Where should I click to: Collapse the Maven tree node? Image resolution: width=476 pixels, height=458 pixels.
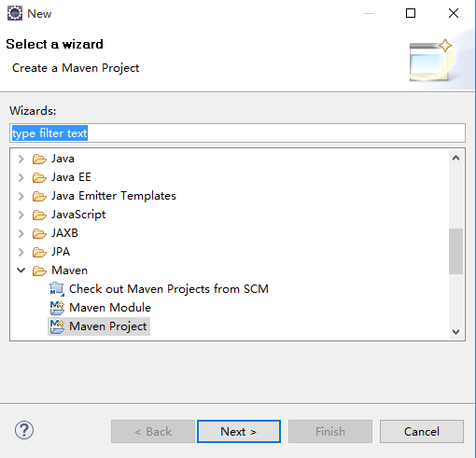click(21, 271)
